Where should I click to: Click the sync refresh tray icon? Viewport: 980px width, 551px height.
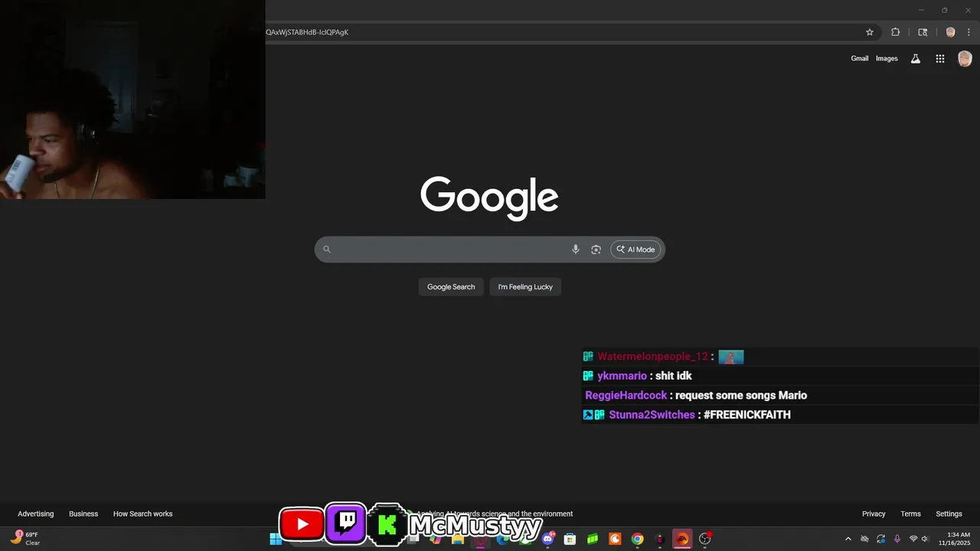[880, 539]
